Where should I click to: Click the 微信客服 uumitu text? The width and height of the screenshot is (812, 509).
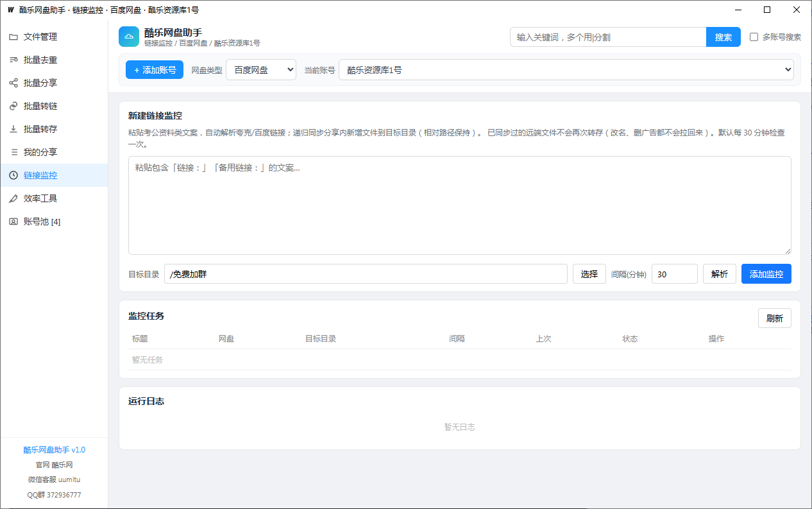pos(54,479)
